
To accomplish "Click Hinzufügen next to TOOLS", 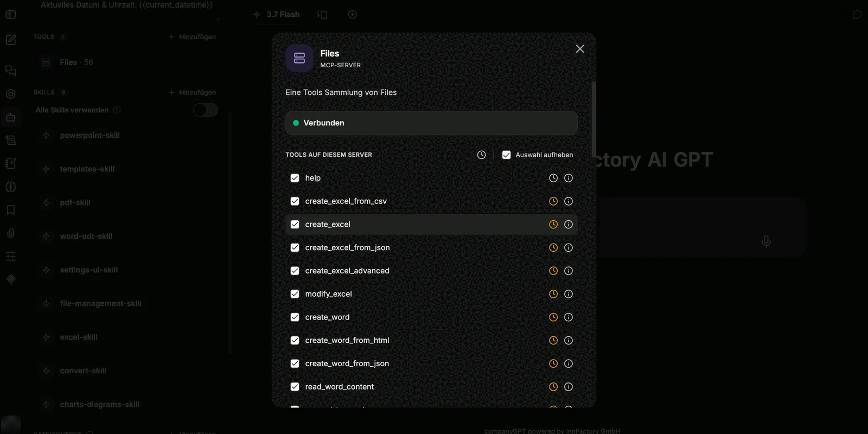I will (193, 37).
